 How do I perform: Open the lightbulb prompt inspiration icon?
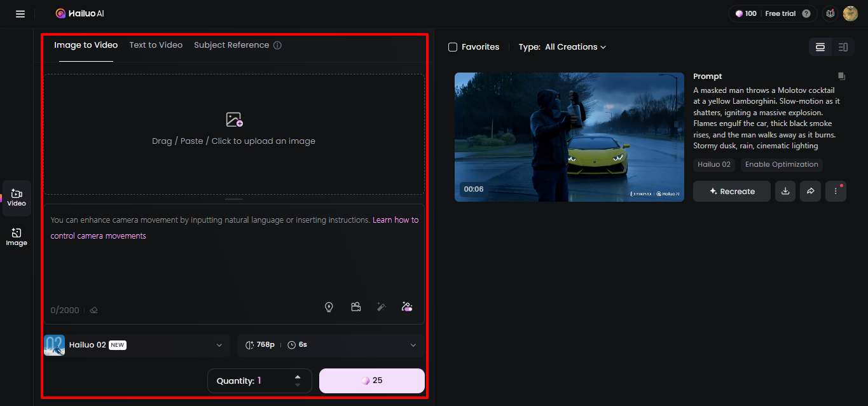(329, 307)
